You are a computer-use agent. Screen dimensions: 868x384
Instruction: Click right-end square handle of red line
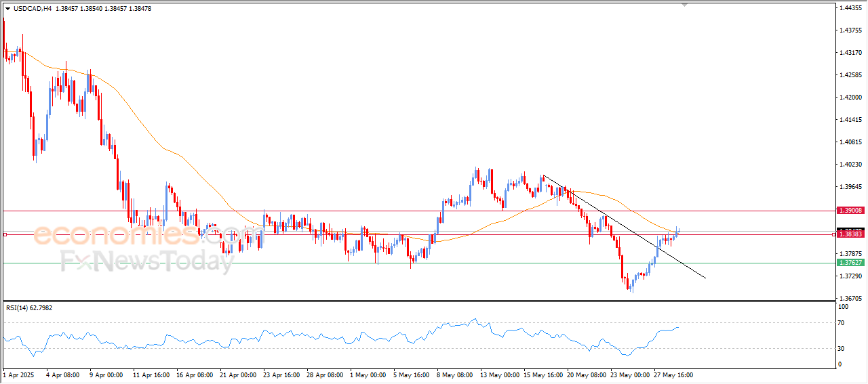coord(833,234)
